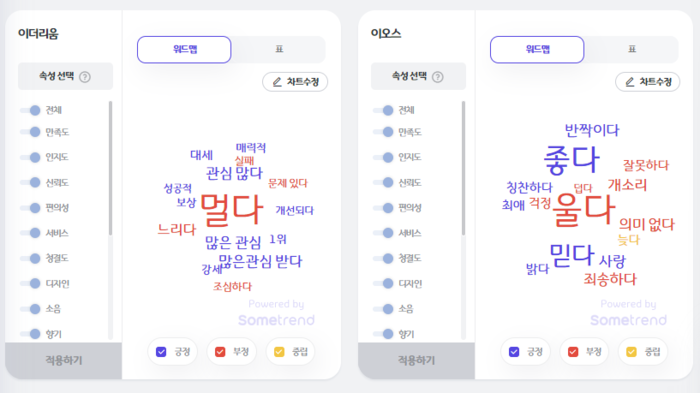
Task: Click pencil icon on 이더리움 차트수정 button
Action: point(277,82)
